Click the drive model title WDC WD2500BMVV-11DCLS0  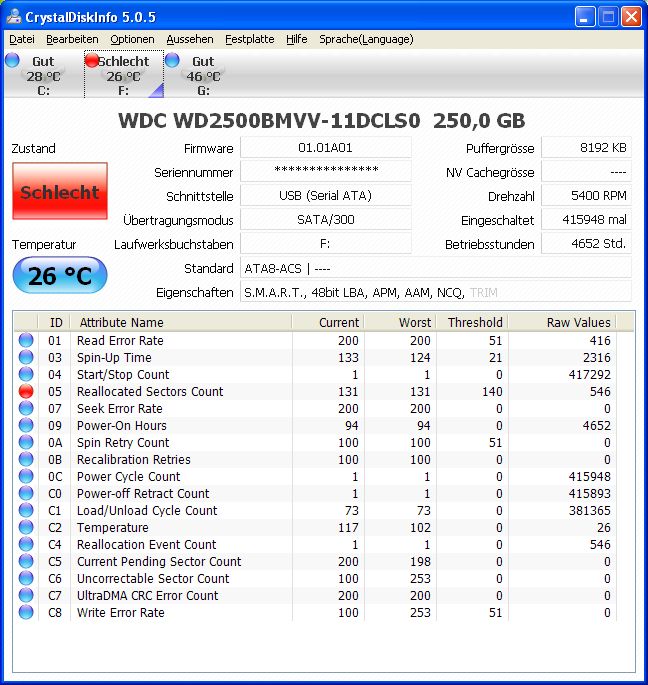click(x=269, y=121)
